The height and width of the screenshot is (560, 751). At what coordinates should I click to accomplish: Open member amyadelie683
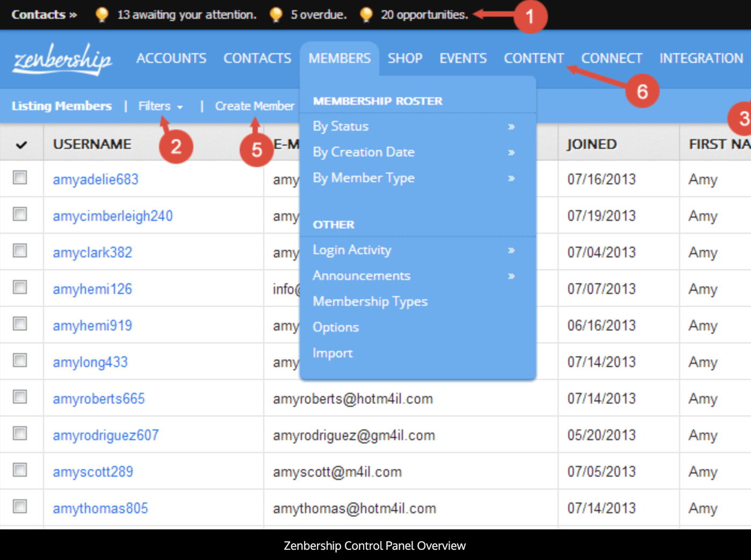pos(96,180)
